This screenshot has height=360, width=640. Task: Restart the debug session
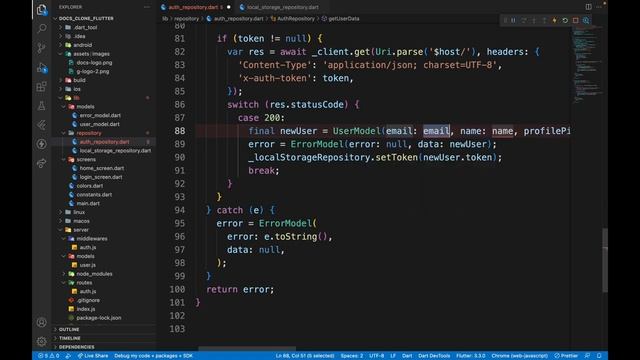[x=565, y=20]
